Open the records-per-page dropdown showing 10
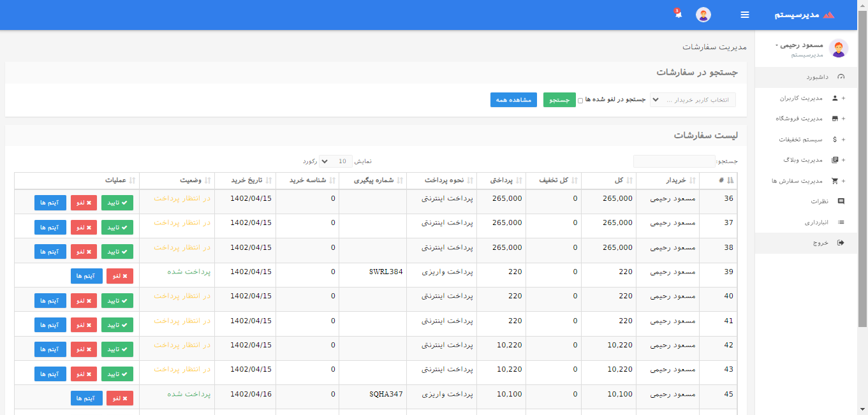The width and height of the screenshot is (868, 415). (x=335, y=161)
